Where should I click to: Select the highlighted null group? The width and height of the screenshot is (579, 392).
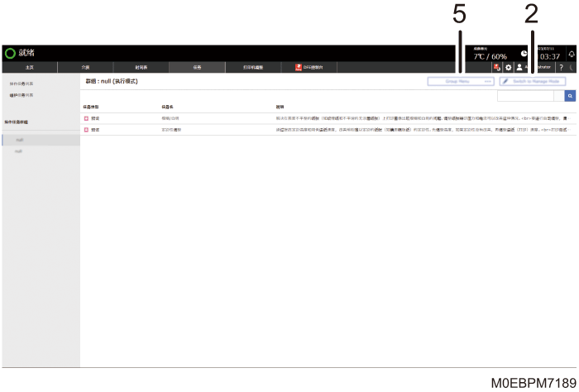pos(41,140)
